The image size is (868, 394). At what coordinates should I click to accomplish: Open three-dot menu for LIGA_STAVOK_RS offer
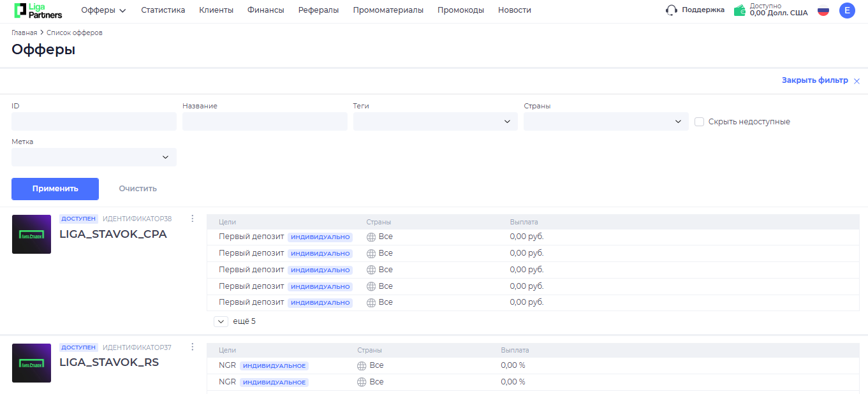pos(193,347)
